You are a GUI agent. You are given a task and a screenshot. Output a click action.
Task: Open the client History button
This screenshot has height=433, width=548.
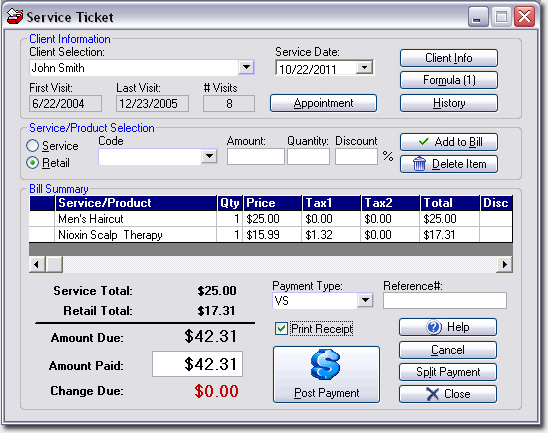(x=449, y=103)
